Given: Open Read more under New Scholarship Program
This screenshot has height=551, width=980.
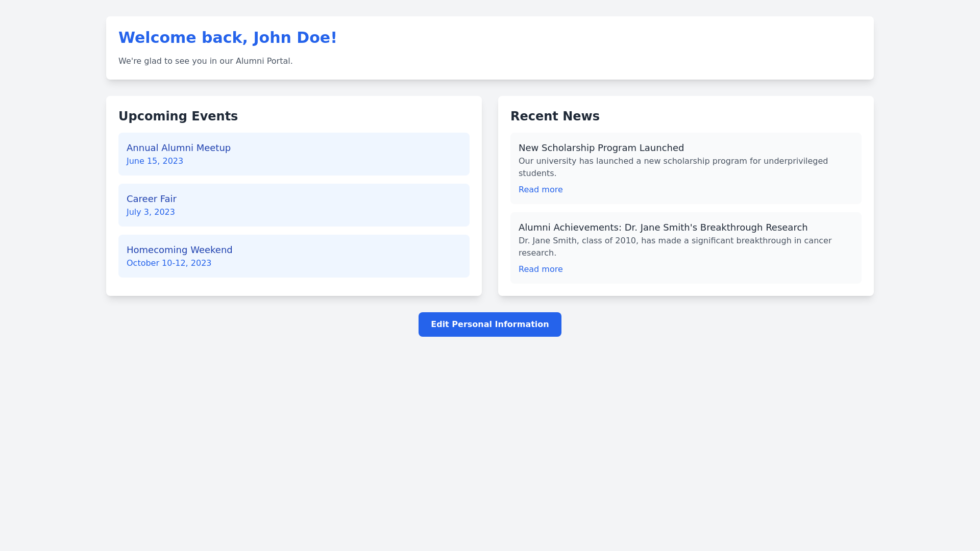Looking at the screenshot, I should (x=540, y=190).
